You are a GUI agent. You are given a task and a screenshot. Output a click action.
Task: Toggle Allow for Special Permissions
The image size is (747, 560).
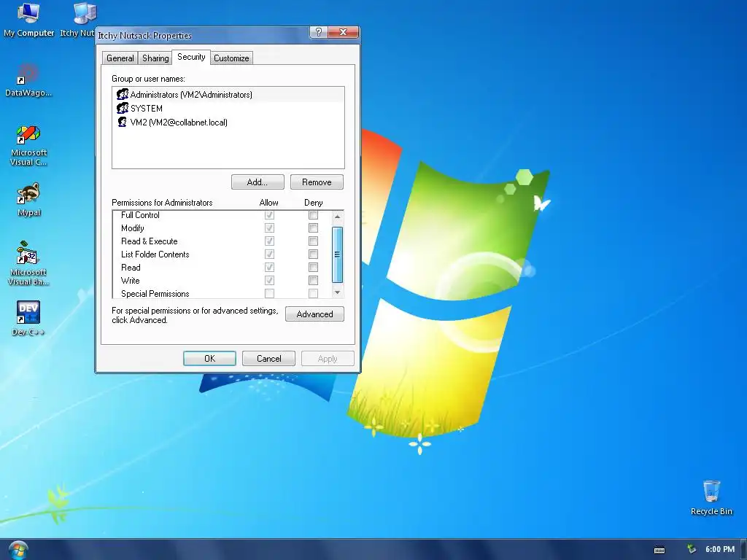(269, 293)
